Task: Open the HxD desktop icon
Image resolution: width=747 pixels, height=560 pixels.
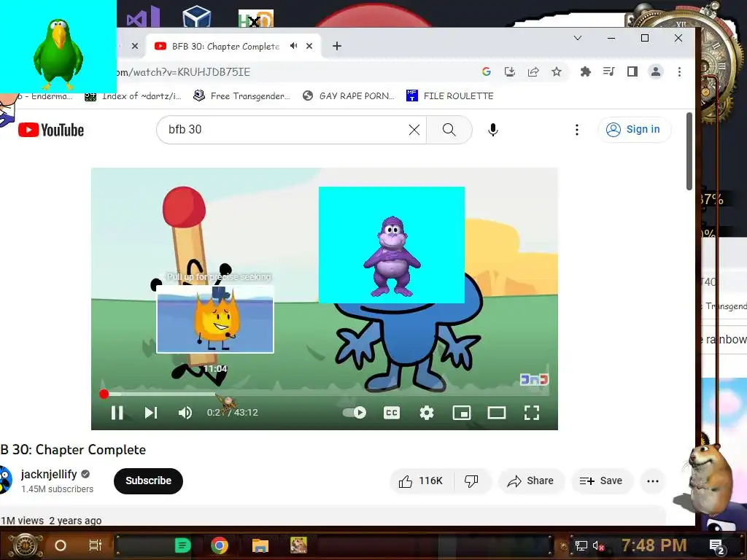Action: [256, 18]
